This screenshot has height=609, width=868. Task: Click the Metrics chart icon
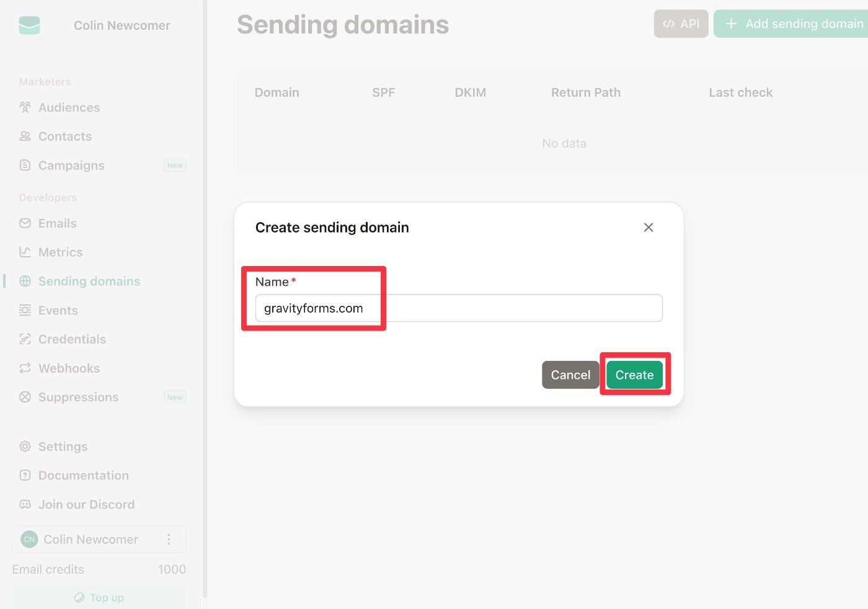(x=25, y=252)
